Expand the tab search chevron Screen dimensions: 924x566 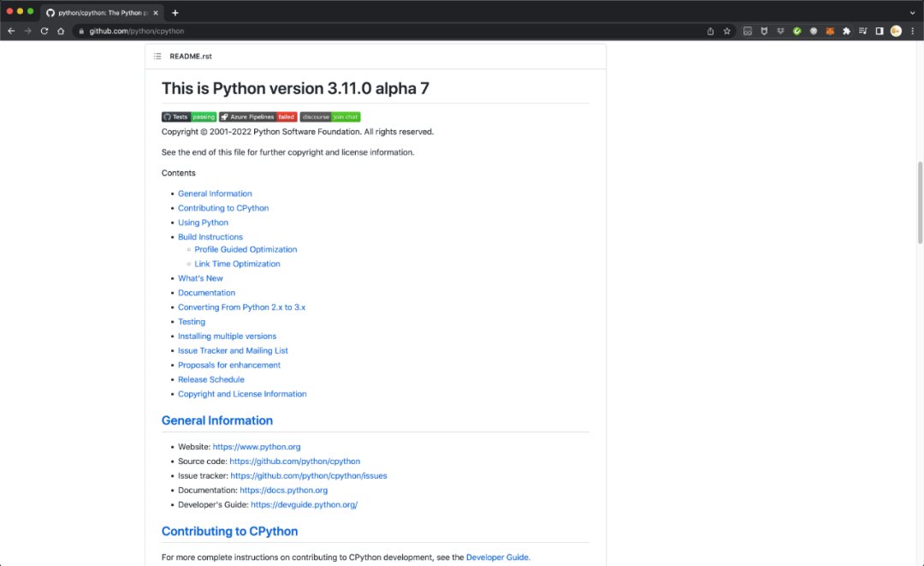click(912, 12)
